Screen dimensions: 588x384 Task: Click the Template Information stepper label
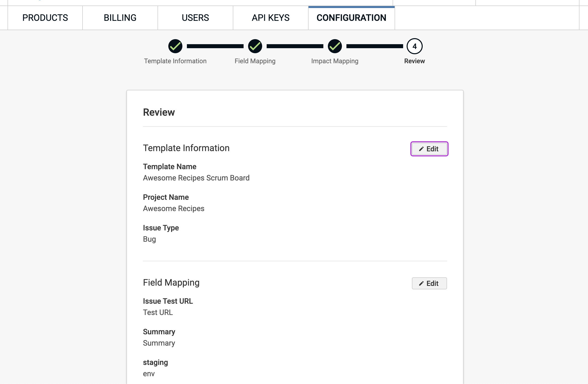[x=175, y=61]
